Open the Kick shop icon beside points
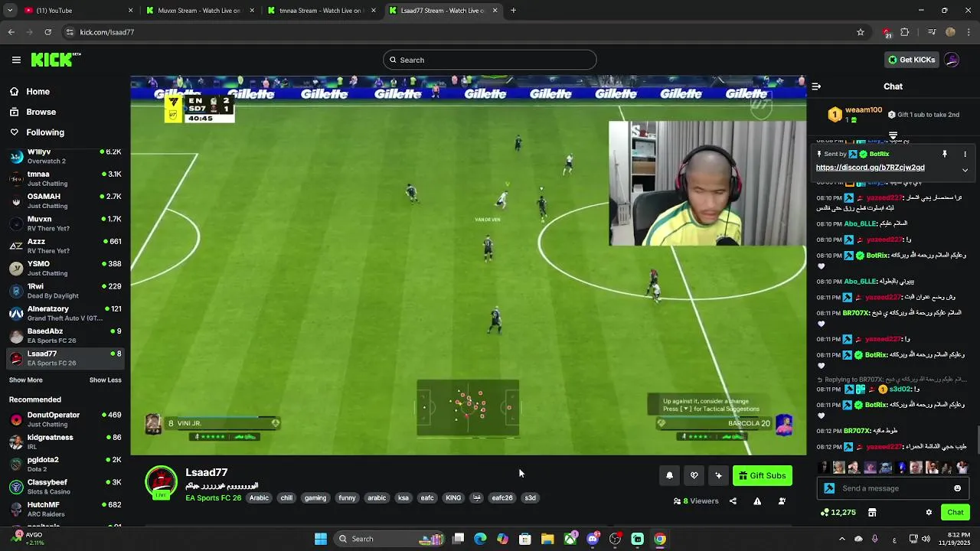This screenshot has height=551, width=980. pyautogui.click(x=872, y=513)
